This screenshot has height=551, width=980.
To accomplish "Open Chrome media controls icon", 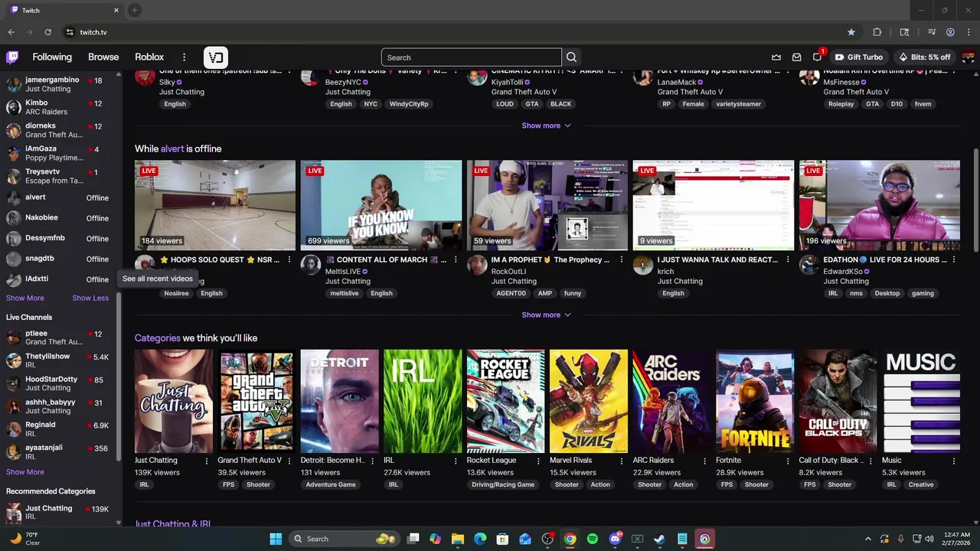I will tap(932, 32).
